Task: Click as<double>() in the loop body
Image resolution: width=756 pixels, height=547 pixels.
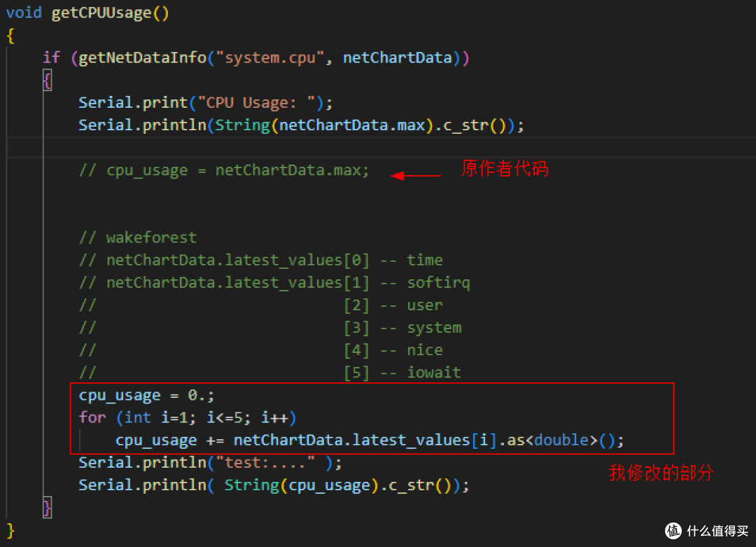Action: pyautogui.click(x=561, y=441)
